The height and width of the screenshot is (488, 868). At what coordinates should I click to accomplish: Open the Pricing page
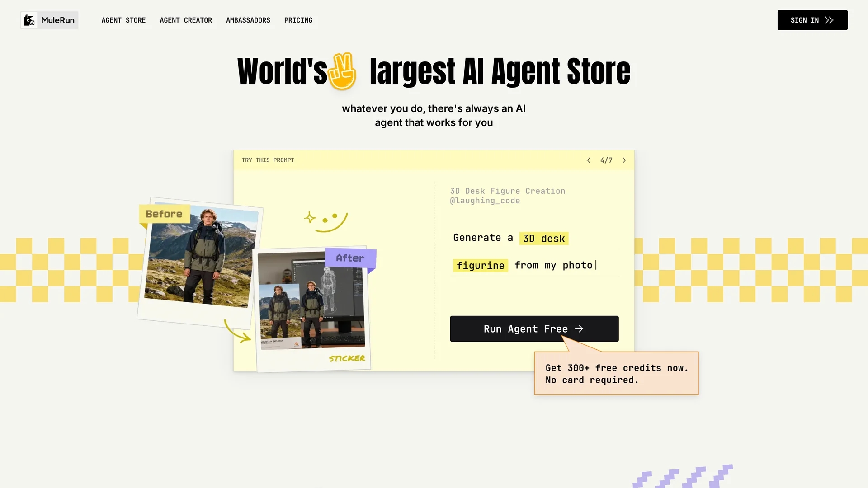pos(298,20)
